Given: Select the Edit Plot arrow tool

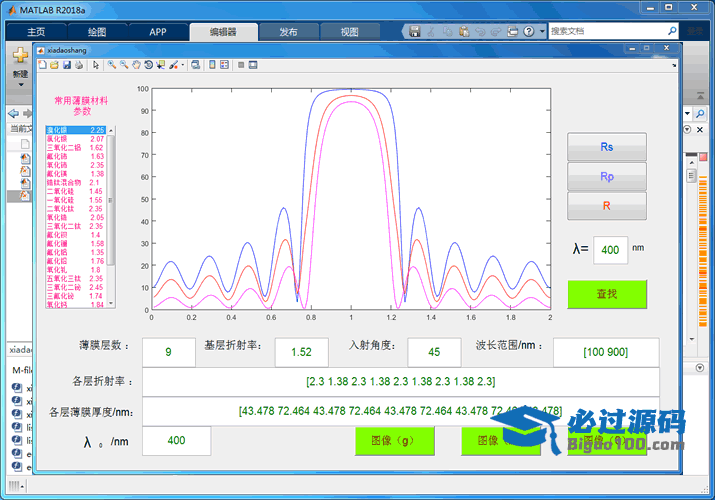Looking at the screenshot, I should (96, 65).
